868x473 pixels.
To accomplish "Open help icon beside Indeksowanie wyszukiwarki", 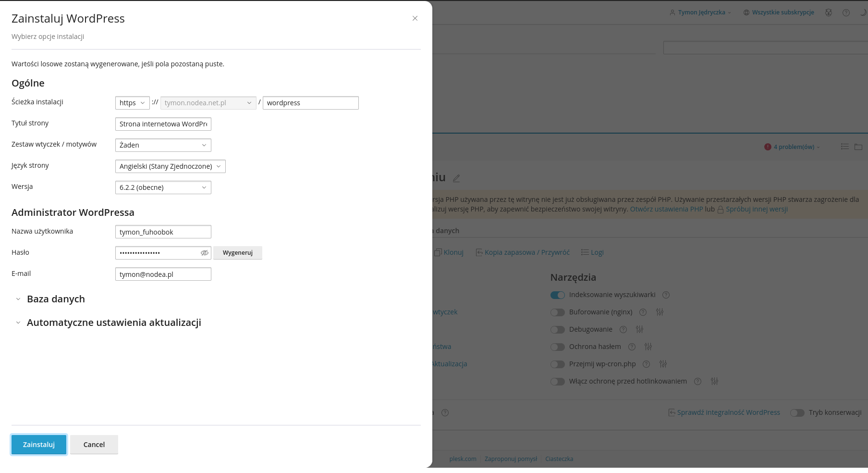I will pyautogui.click(x=666, y=295).
